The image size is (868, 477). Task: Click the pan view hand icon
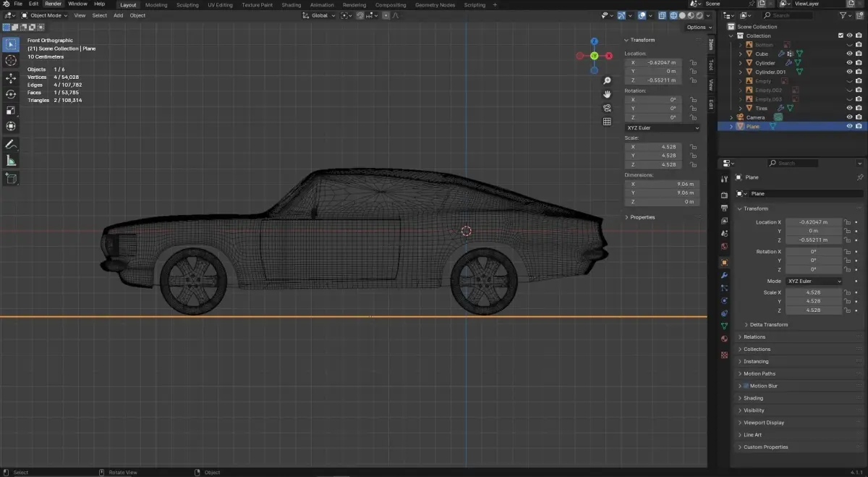(608, 94)
